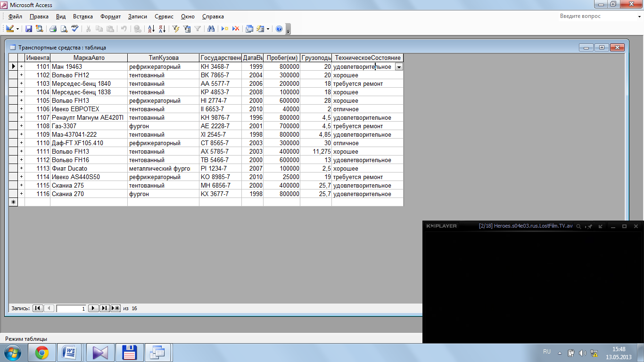Click the New Object toolbar icon
Image resolution: width=644 pixels, height=362 pixels.
click(x=260, y=29)
